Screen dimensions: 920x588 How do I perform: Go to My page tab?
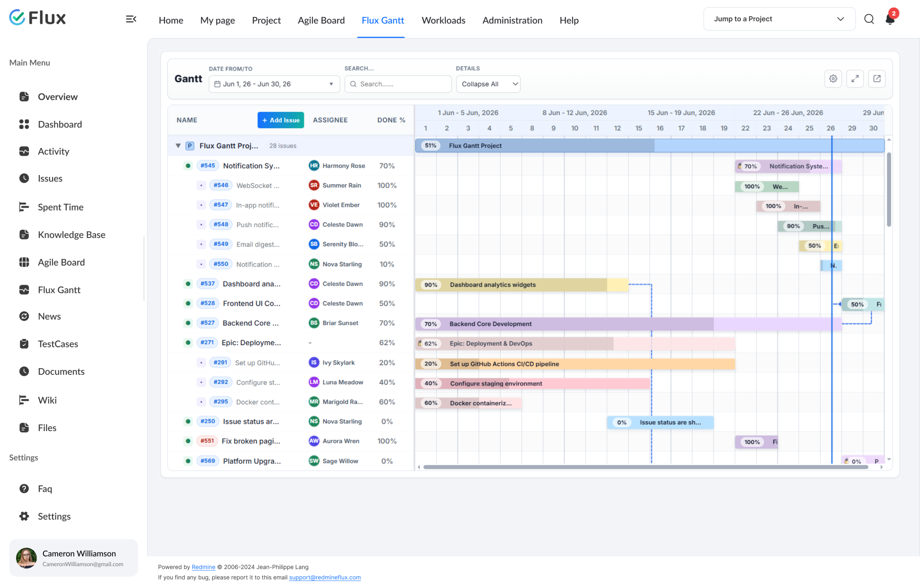point(217,20)
